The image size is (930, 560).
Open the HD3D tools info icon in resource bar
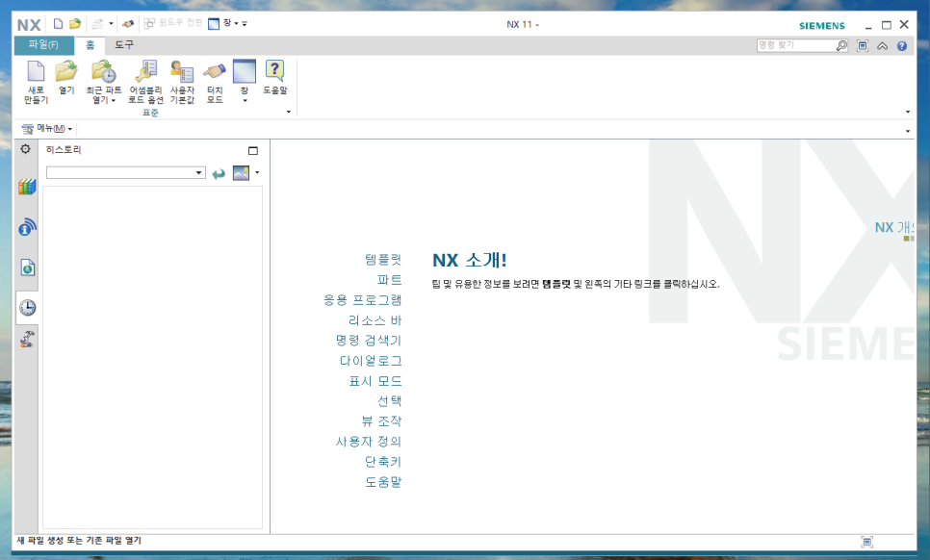click(27, 227)
